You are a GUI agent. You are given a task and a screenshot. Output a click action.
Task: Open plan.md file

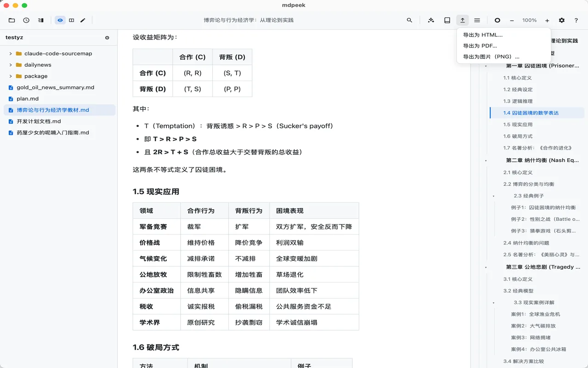(x=60, y=98)
